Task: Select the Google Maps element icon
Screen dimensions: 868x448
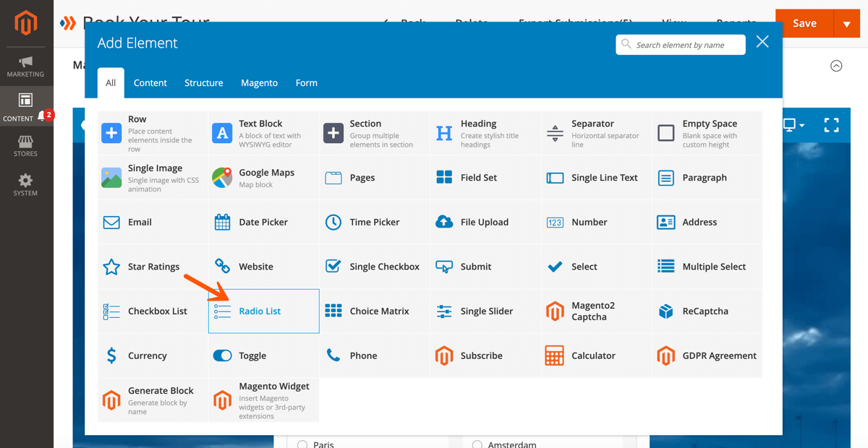Action: pos(222,178)
